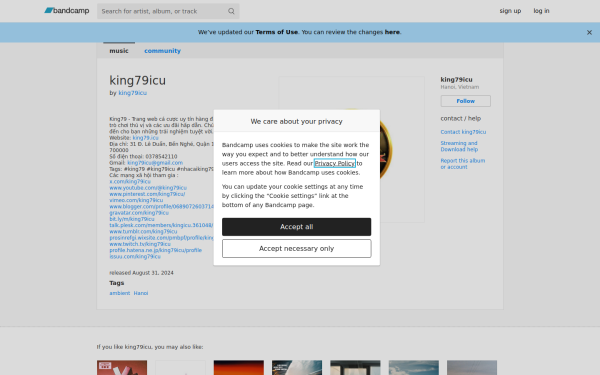Select the Hanoi tag
The width and height of the screenshot is (600, 375).
coord(141,293)
